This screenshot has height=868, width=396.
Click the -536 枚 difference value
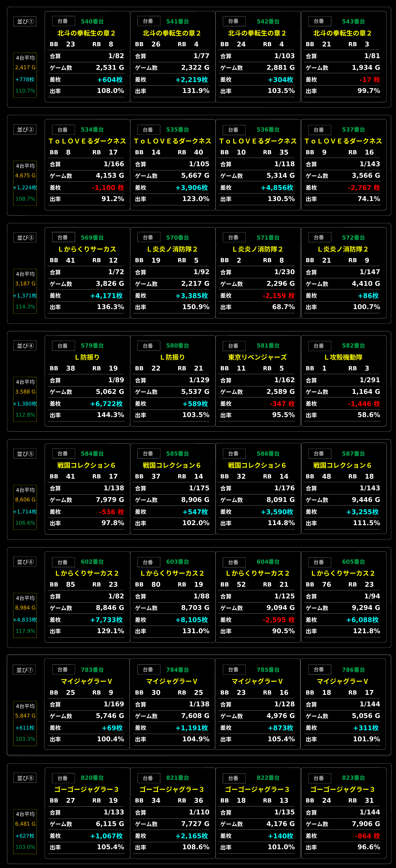[111, 512]
